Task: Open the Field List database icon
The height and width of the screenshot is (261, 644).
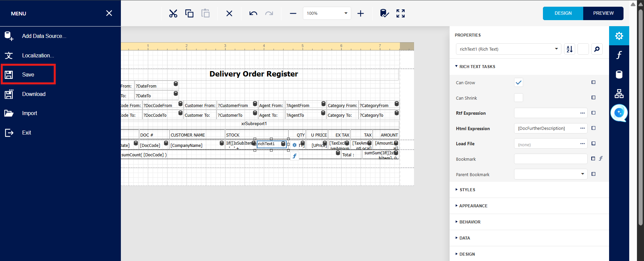Action: (619, 74)
